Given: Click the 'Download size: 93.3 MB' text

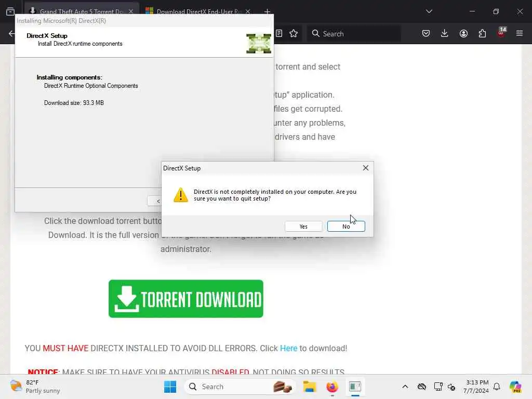Looking at the screenshot, I should pyautogui.click(x=74, y=103).
